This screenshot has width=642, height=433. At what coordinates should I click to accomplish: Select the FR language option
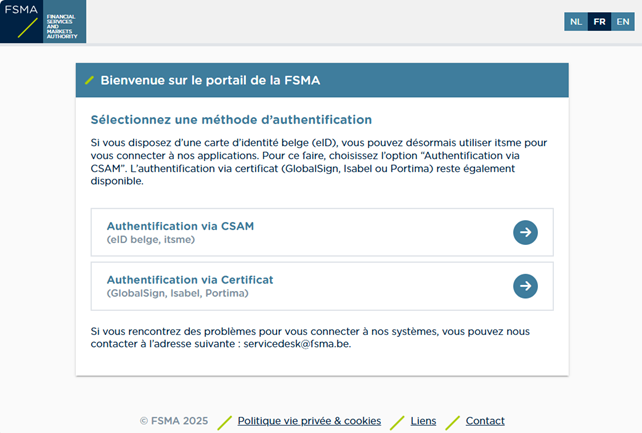point(599,21)
